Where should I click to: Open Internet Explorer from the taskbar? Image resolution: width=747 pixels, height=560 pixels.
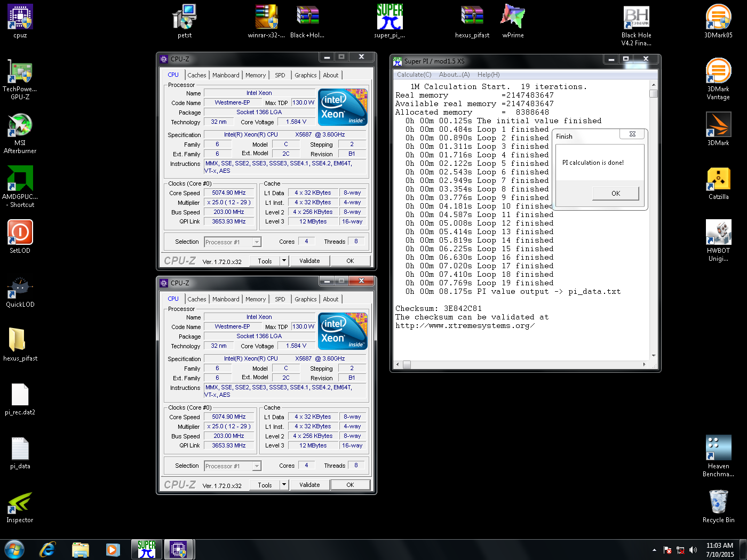(47, 549)
